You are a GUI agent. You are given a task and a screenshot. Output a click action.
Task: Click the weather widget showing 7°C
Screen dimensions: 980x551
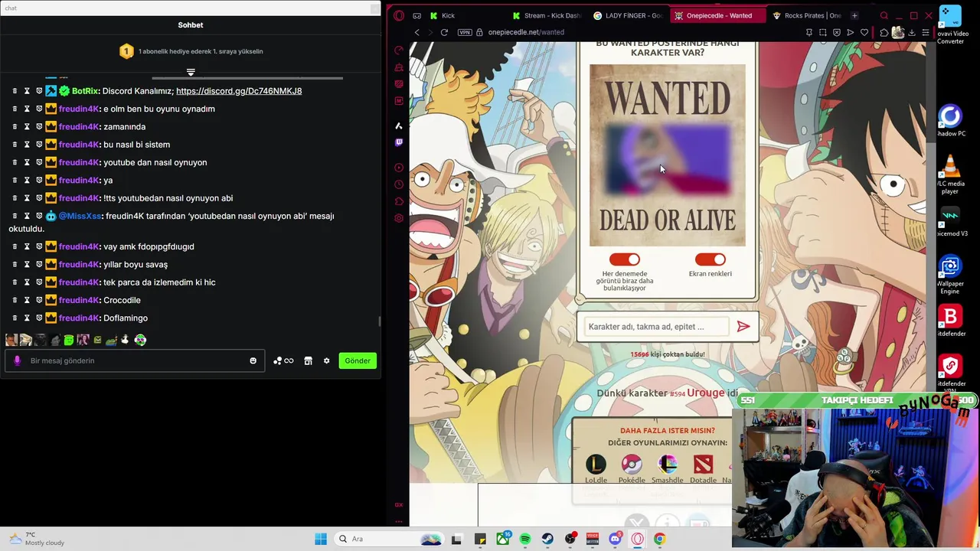[x=38, y=539]
